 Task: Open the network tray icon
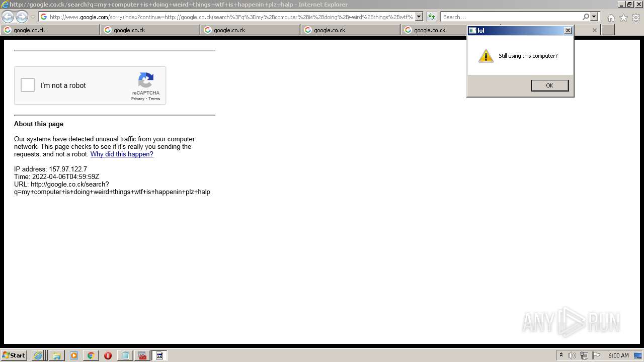584,355
